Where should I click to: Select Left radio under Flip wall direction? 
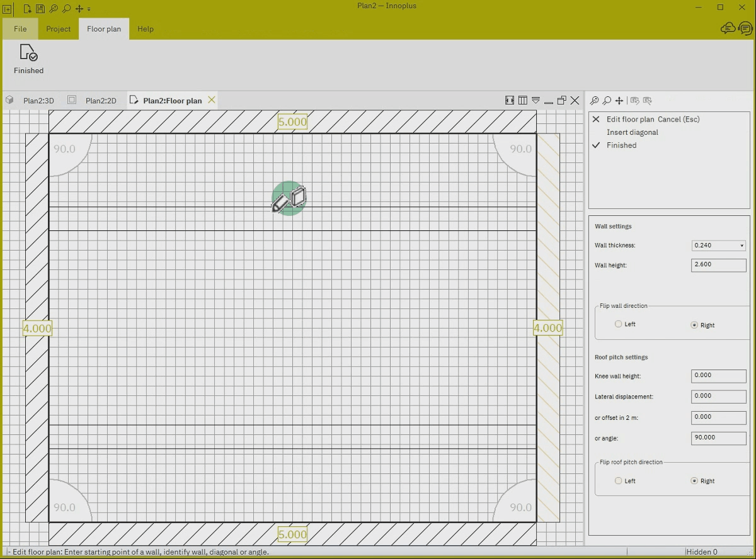point(619,324)
